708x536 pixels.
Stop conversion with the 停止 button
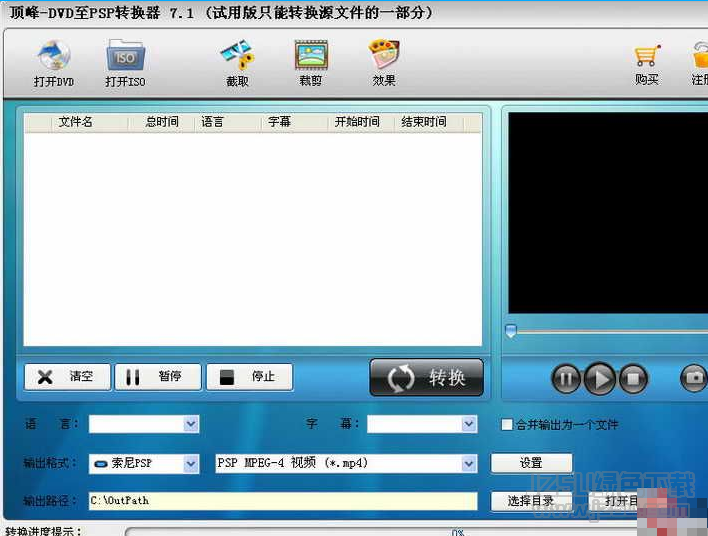[x=250, y=377]
